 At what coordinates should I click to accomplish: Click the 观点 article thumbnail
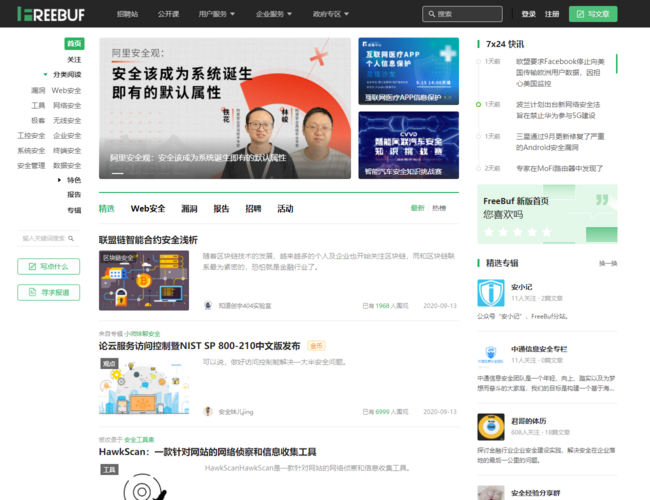coord(144,386)
